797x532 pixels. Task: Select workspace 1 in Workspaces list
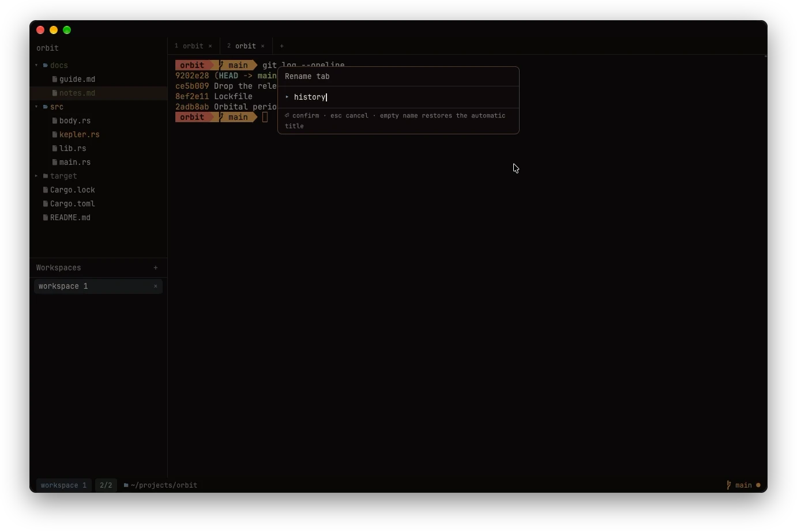point(99,286)
